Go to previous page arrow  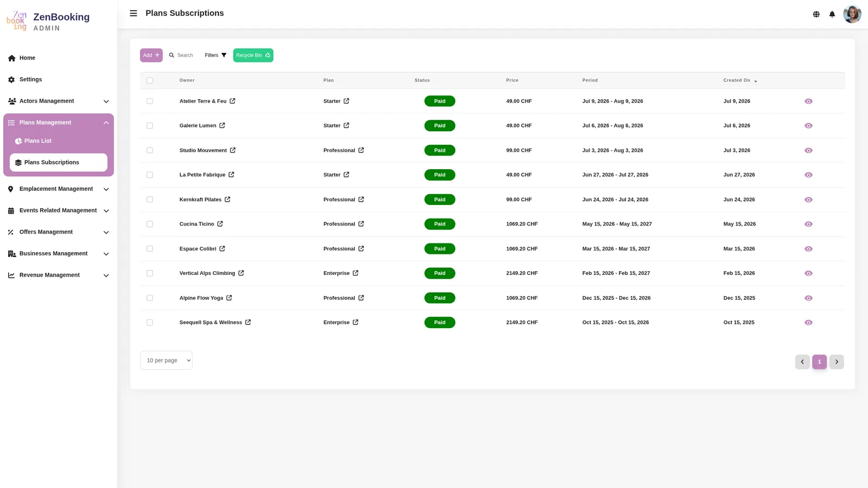pos(802,362)
